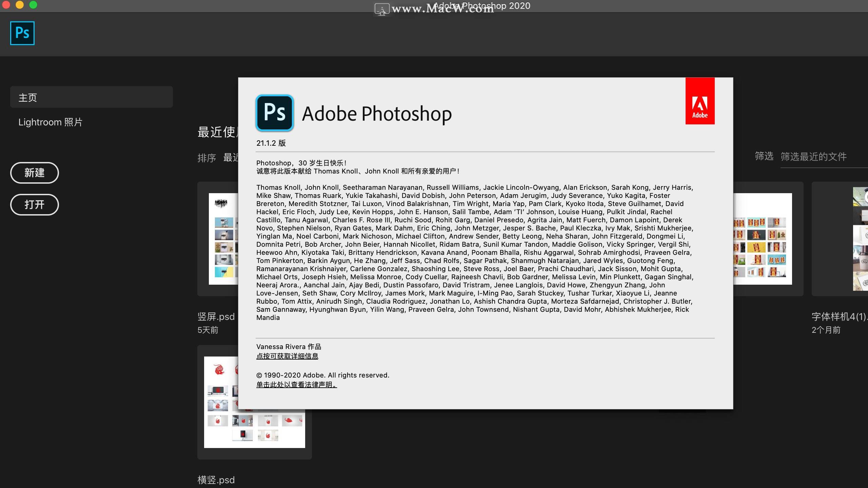The width and height of the screenshot is (868, 488).
Task: Click the Ps icon in the About dialog
Action: 275,113
